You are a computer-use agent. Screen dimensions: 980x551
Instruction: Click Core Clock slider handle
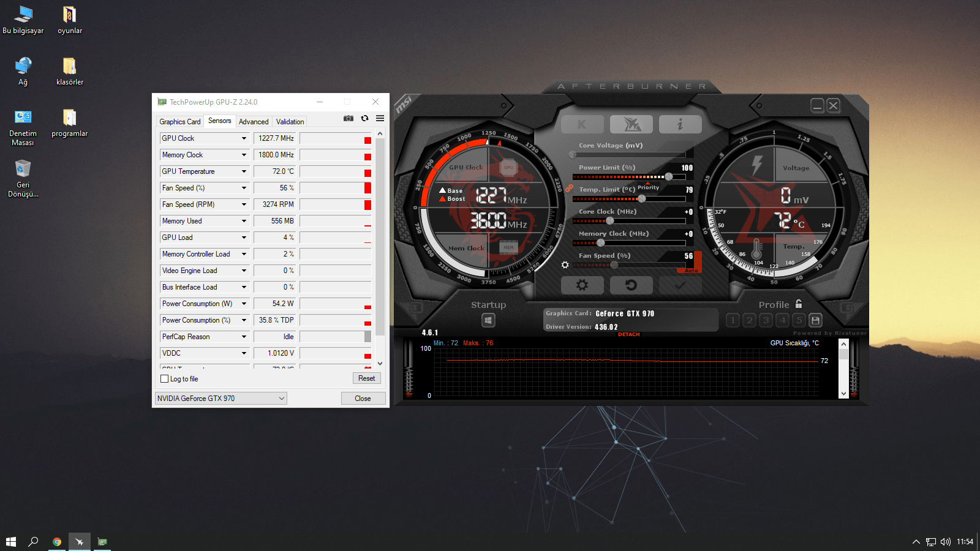pyautogui.click(x=609, y=220)
